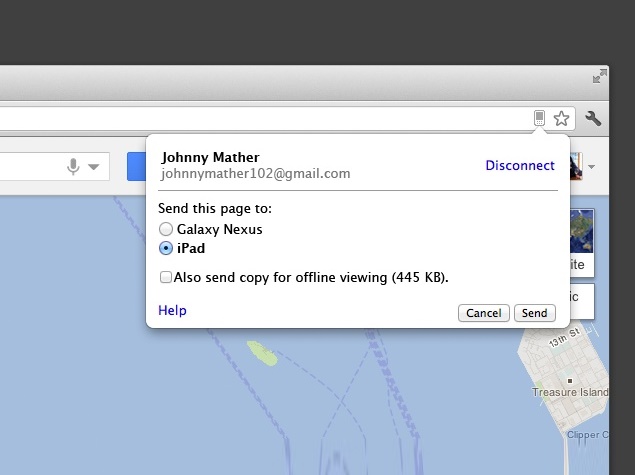Click the johnnymather102@gmail.com email text
635x475 pixels.
coord(256,174)
